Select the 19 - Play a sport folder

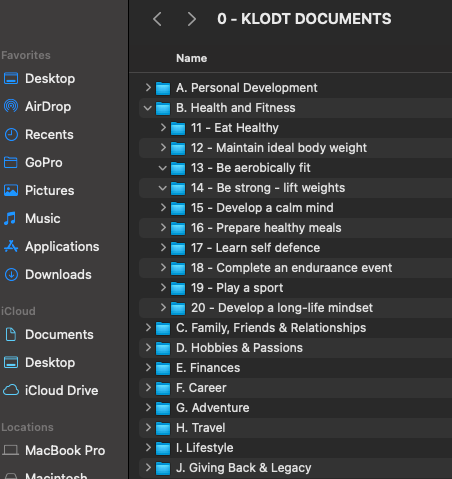click(237, 288)
